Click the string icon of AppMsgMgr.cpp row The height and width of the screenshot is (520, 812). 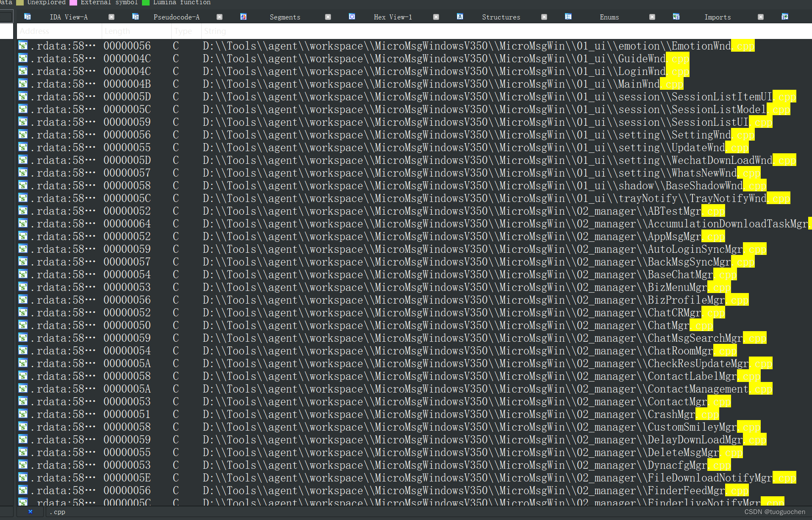pos(23,236)
